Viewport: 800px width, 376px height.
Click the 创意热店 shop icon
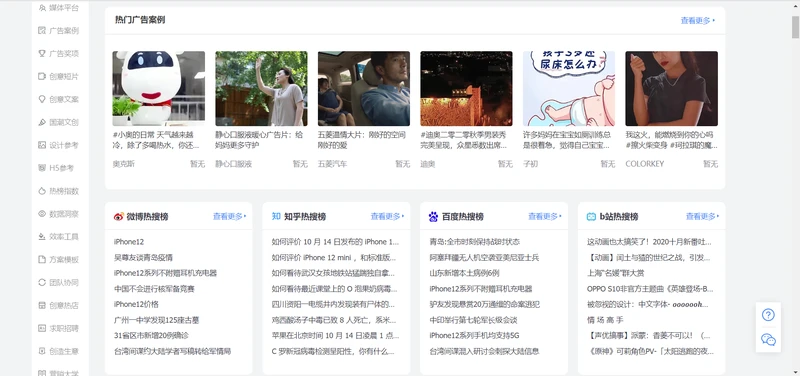click(42, 306)
